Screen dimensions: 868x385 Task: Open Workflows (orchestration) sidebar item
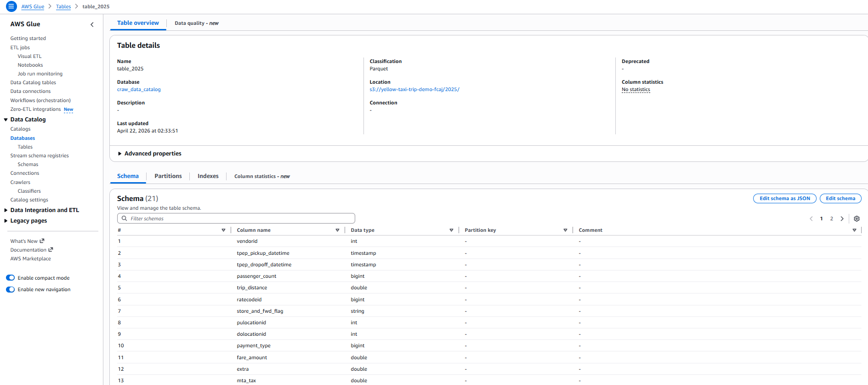[x=40, y=100]
